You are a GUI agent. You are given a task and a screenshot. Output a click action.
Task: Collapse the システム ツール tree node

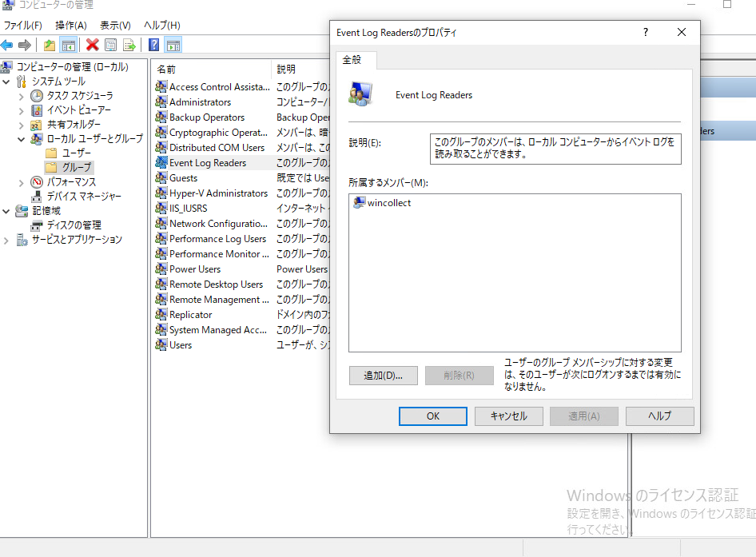tap(6, 82)
